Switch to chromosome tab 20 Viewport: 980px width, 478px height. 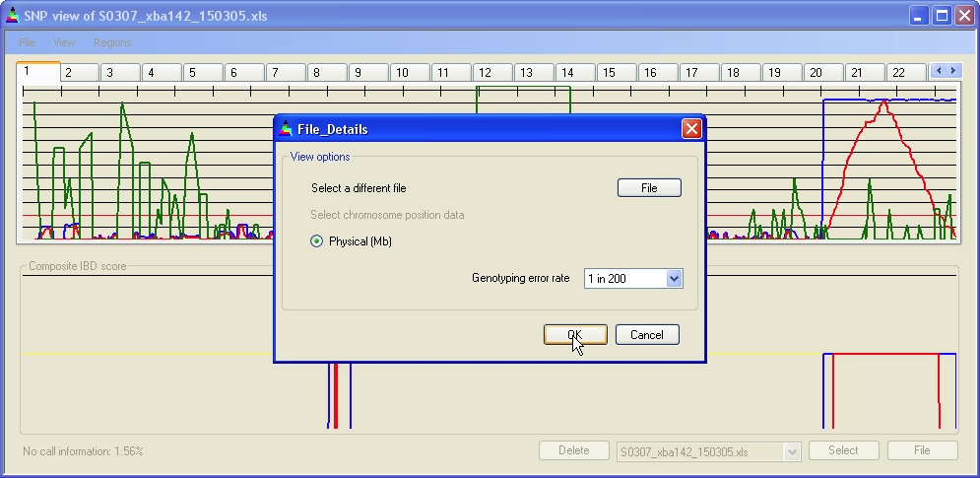click(x=823, y=73)
